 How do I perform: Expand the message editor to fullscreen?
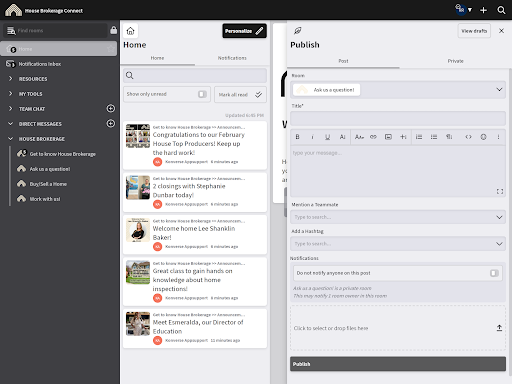(x=500, y=191)
